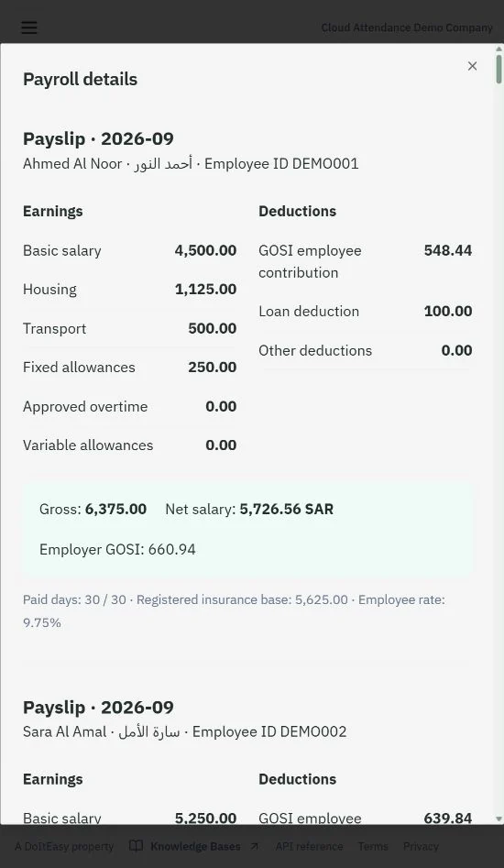The image size is (504, 868).
Task: Open the hamburger navigation menu
Action: tap(28, 27)
